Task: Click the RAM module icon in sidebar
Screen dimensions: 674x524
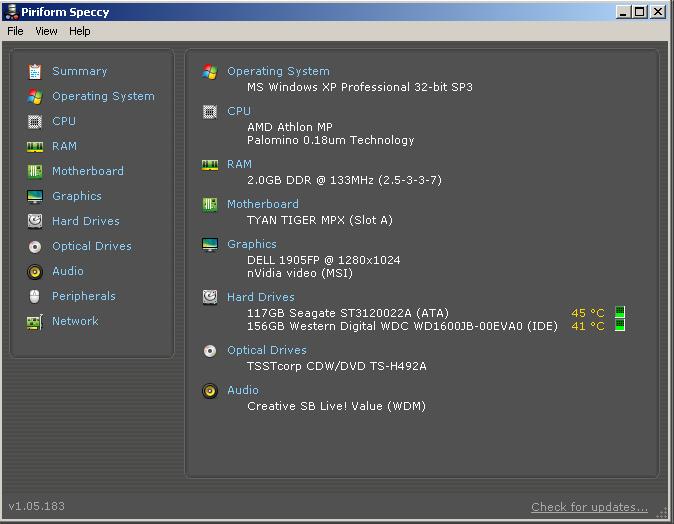Action: [x=35, y=146]
